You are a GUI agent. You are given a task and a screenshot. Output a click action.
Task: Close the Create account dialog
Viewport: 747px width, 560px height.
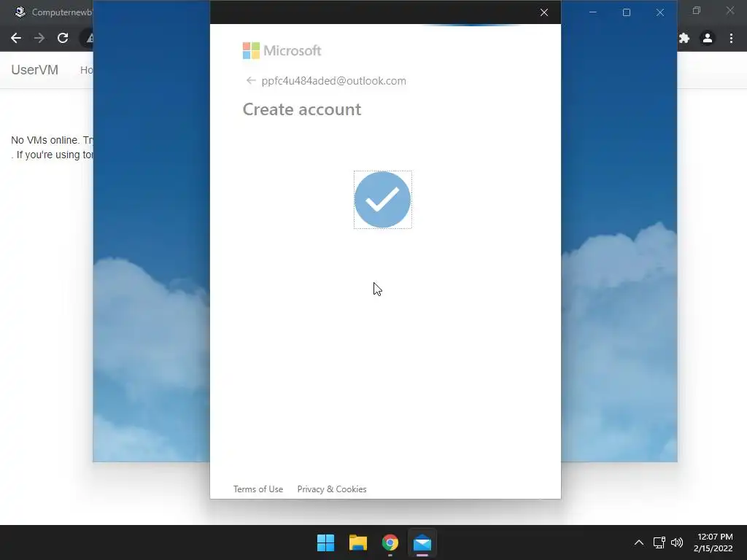544,12
